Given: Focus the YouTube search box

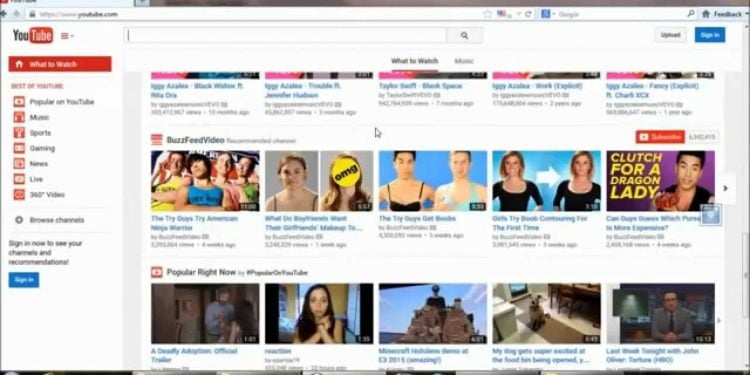Looking at the screenshot, I should point(287,35).
